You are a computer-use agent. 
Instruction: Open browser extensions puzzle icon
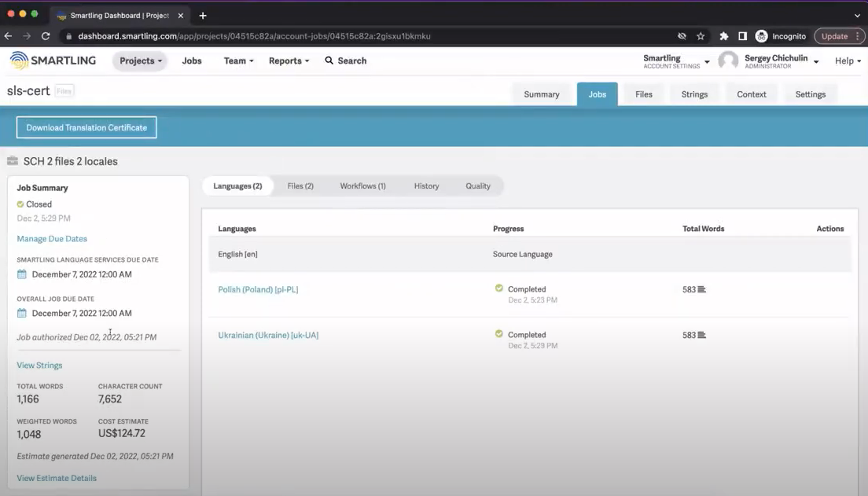tap(723, 36)
